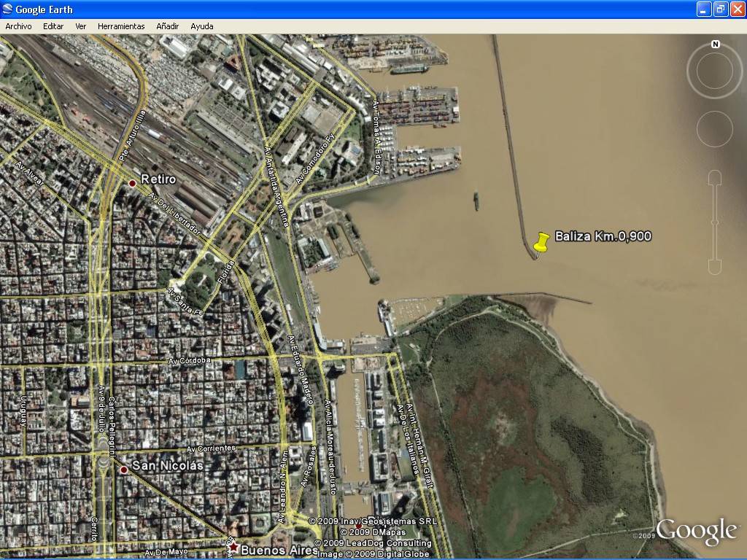Click the look-around joystick inside the compass ring
The height and width of the screenshot is (560, 747).
pos(715,71)
